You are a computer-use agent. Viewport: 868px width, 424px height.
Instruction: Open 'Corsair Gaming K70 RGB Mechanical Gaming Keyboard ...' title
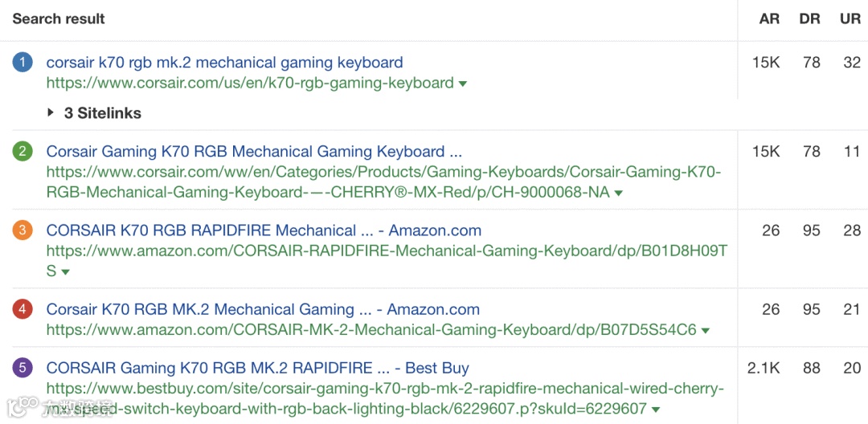tap(254, 152)
